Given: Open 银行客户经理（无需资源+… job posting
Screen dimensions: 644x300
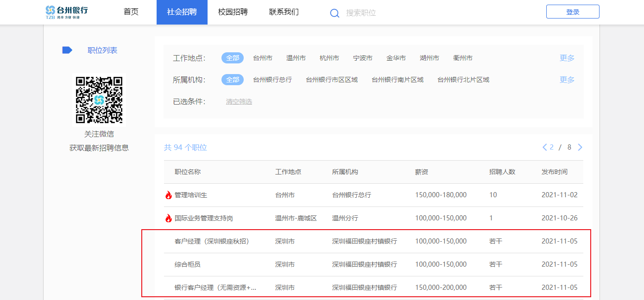Looking at the screenshot, I should 215,287.
